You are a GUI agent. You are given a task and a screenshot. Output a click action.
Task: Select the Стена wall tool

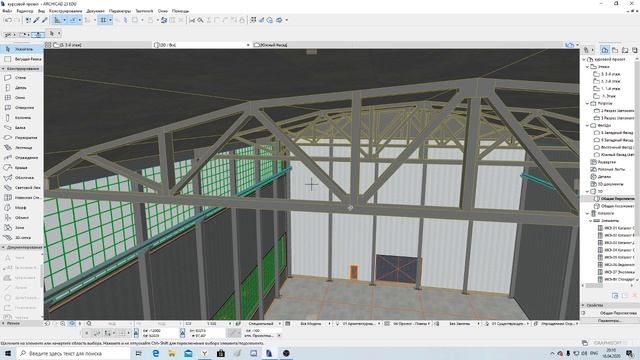point(22,78)
